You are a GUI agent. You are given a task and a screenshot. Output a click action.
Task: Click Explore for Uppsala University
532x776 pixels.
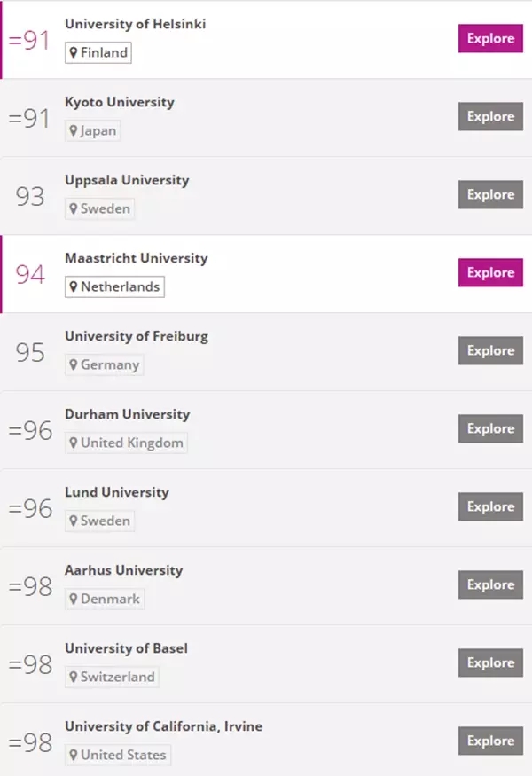point(490,194)
